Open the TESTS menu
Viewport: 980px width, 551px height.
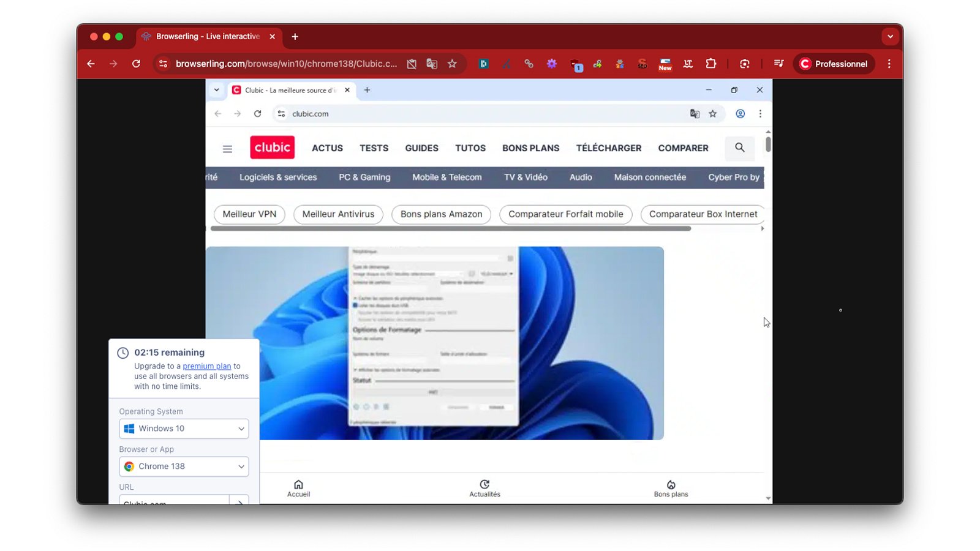(x=374, y=148)
